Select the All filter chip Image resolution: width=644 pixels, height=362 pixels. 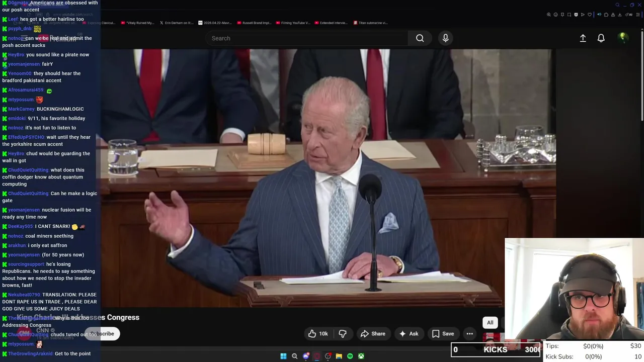pyautogui.click(x=490, y=323)
